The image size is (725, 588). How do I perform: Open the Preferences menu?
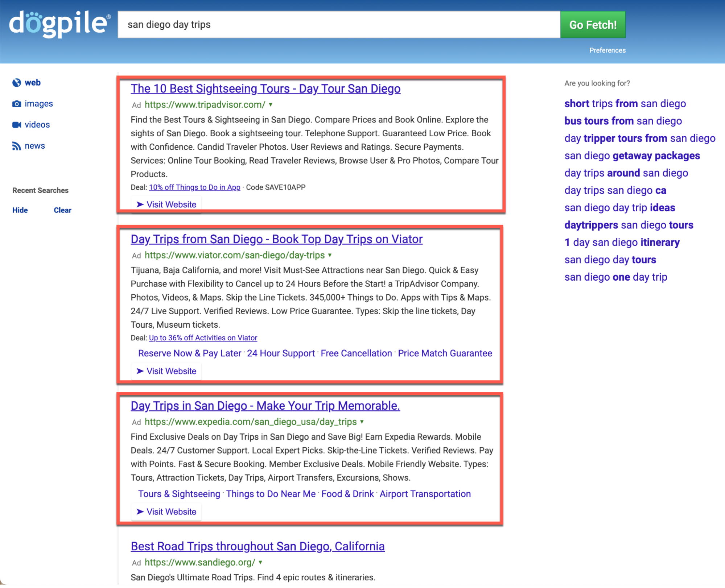click(607, 50)
